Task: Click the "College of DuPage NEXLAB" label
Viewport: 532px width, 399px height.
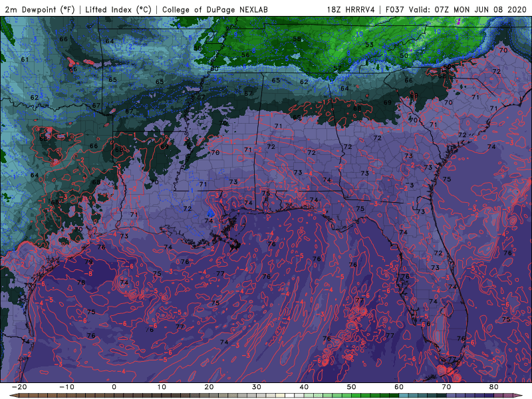Action: pos(215,9)
